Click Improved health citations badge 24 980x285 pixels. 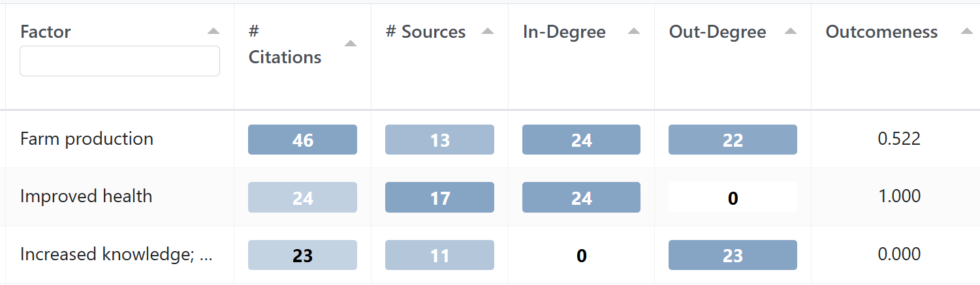click(302, 197)
